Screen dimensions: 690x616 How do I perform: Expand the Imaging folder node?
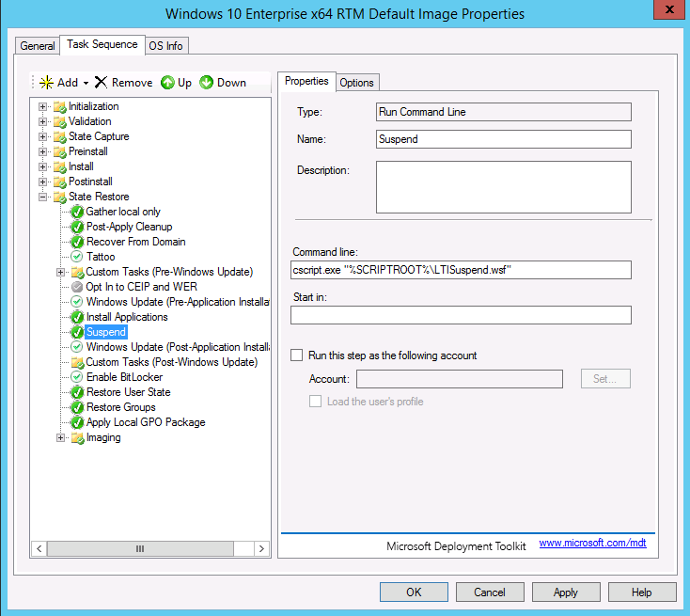pyautogui.click(x=61, y=437)
